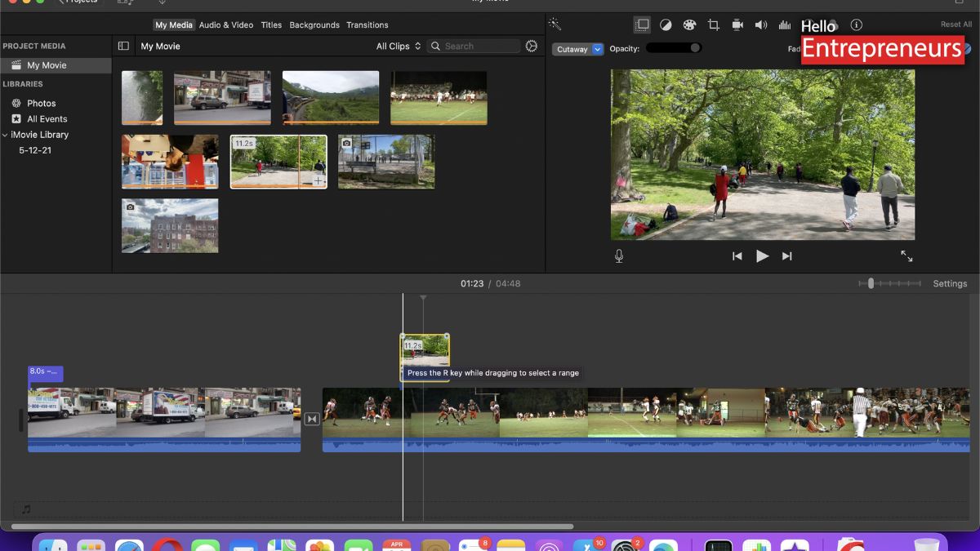Open Safari from the Dock
Viewport: 980px width, 551px height.
click(129, 545)
